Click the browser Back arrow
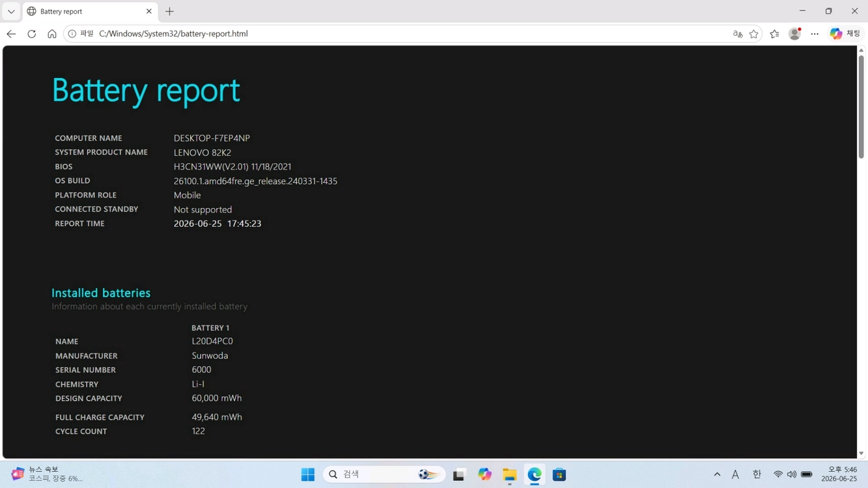This screenshot has width=868, height=488. pos(11,34)
